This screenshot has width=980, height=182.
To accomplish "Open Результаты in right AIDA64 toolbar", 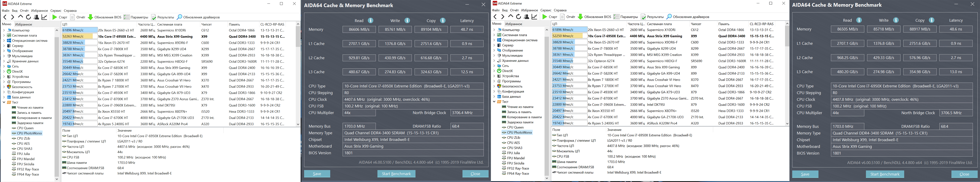I will pos(652,17).
